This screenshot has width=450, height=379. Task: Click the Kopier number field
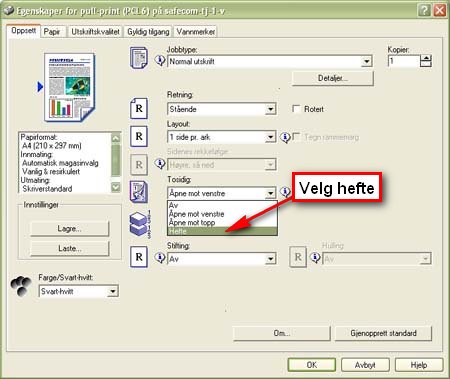[x=404, y=61]
